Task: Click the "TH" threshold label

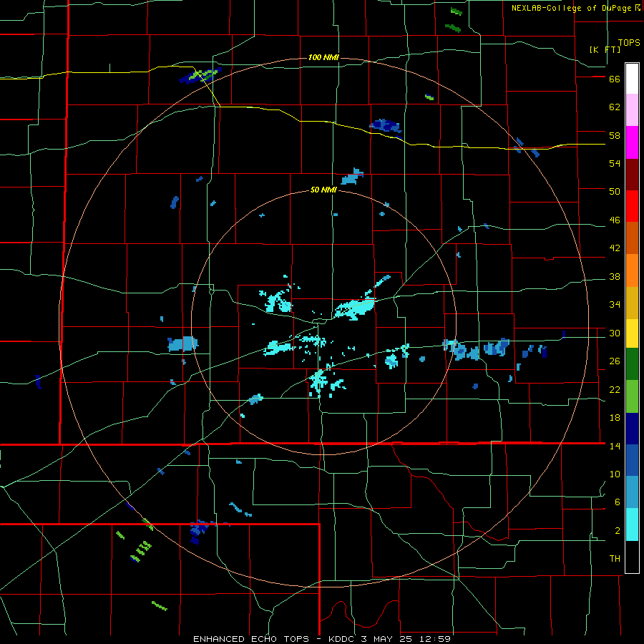Action: click(615, 559)
